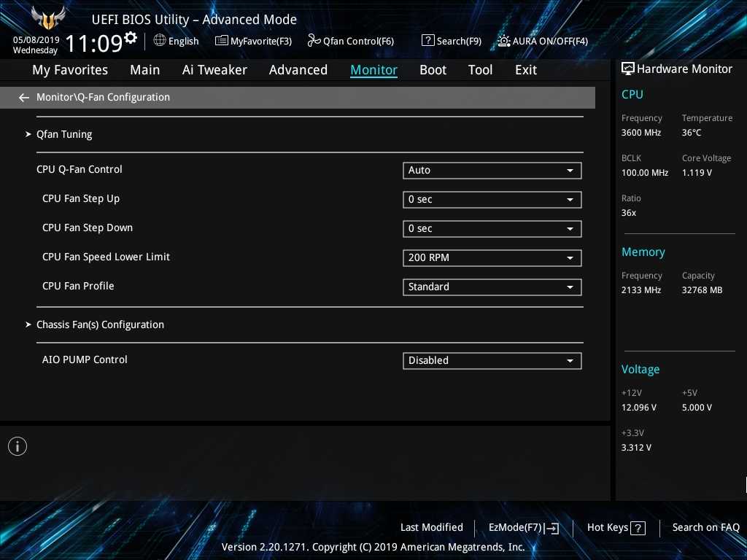Expand the Qfan Tuning entry
Image resolution: width=747 pixels, height=560 pixels.
[x=64, y=135]
